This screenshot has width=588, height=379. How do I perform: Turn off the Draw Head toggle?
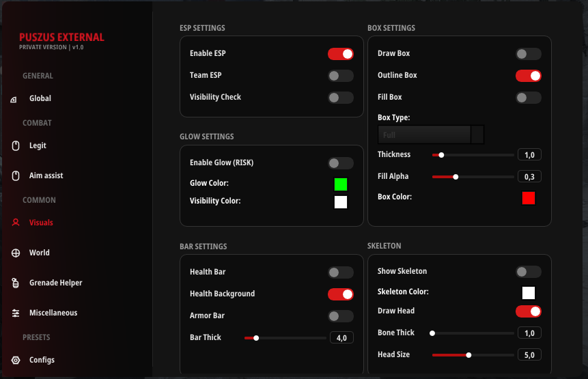tap(528, 311)
